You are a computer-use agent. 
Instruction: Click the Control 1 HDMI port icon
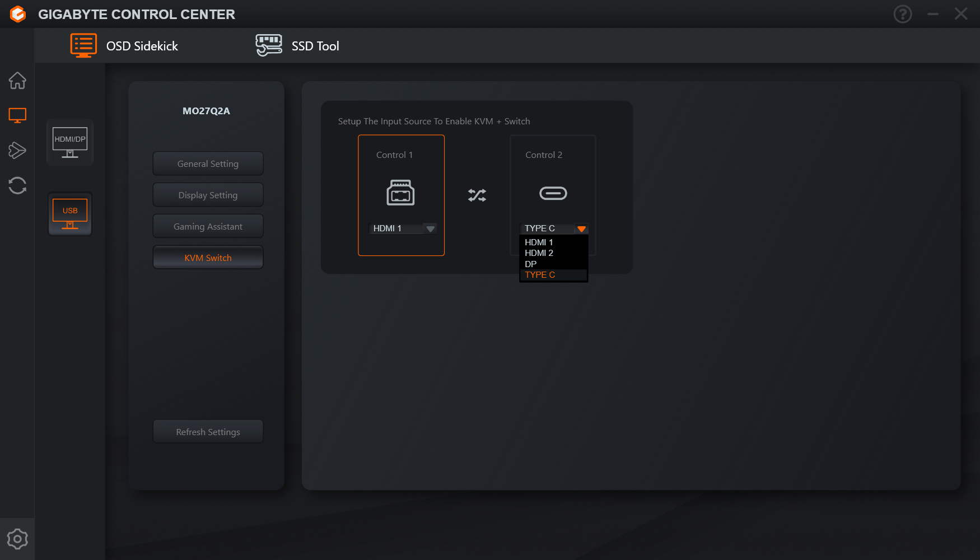(x=401, y=193)
